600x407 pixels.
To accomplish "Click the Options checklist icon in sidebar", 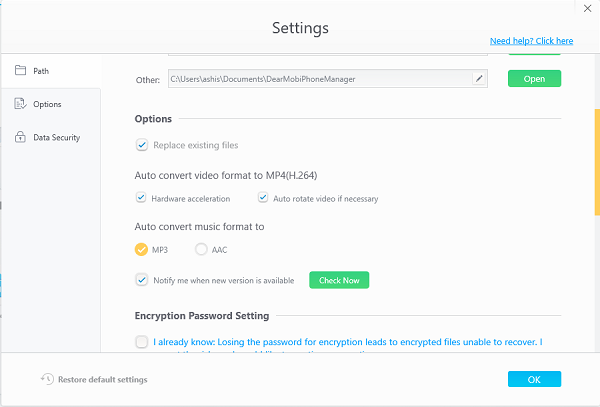I will (20, 104).
